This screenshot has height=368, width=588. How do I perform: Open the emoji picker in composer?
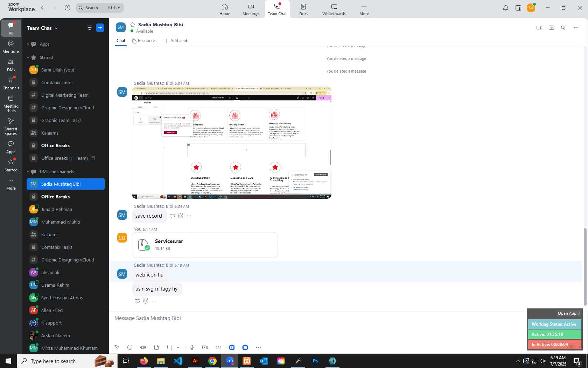click(x=130, y=347)
